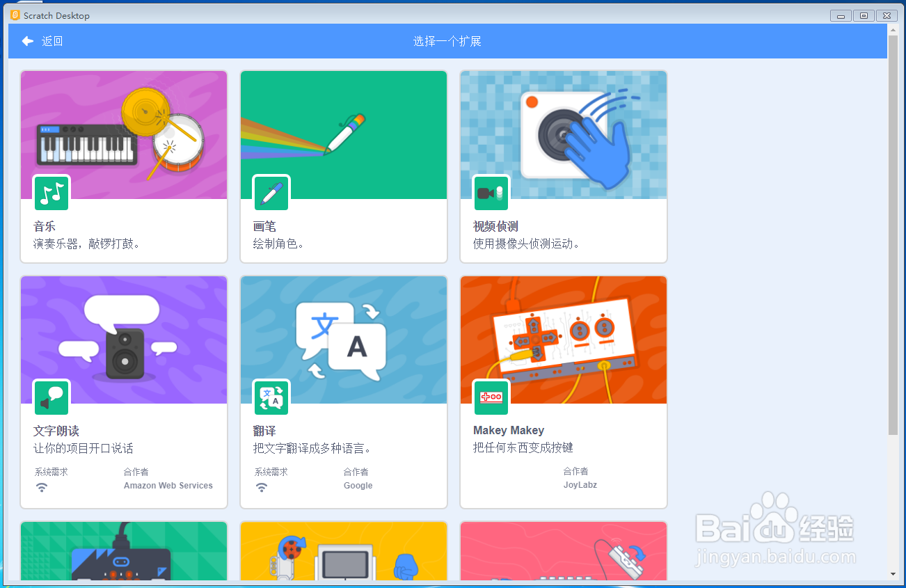This screenshot has height=588, width=906.
Task: Click the back arrow icon
Action: point(28,41)
